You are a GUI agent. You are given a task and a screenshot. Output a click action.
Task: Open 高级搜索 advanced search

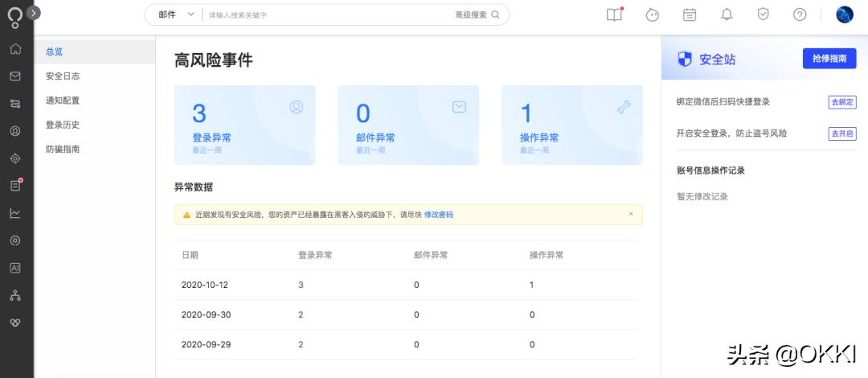[471, 15]
